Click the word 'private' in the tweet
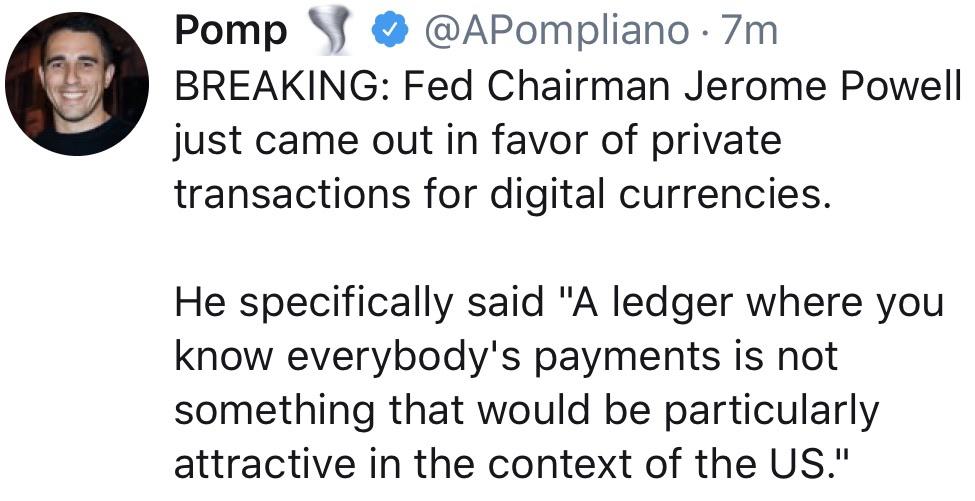Image resolution: width=975 pixels, height=501 pixels. point(715,140)
